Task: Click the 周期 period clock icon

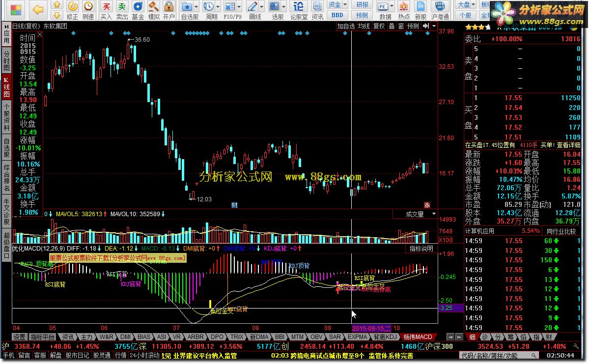Action: pos(208,7)
